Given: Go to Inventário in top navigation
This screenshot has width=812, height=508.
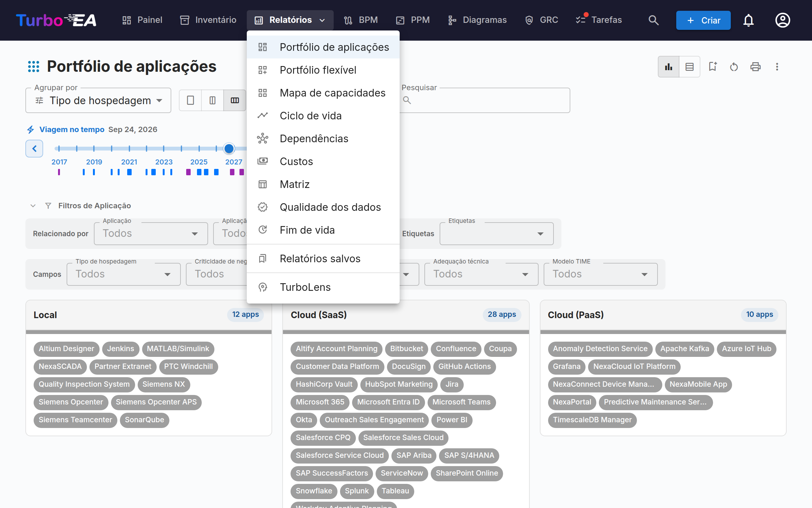Looking at the screenshot, I should click(208, 20).
